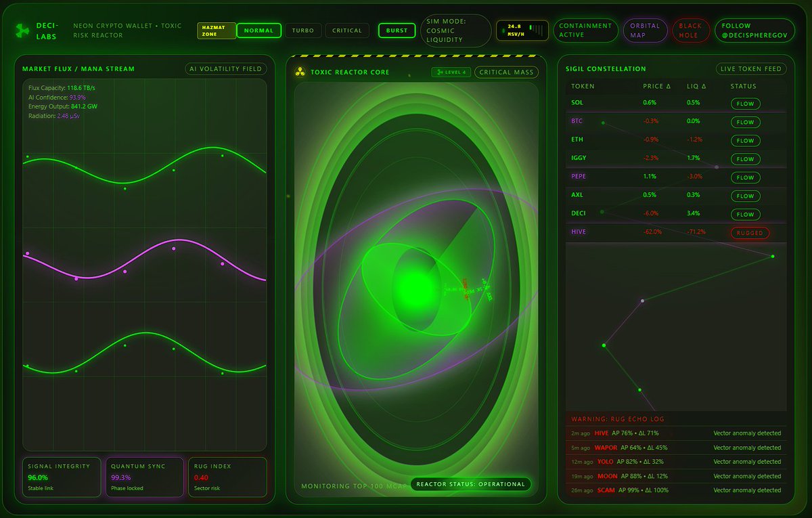Viewport: 812px width, 518px height.
Task: Select NORMAL reactor mode
Action: click(258, 30)
